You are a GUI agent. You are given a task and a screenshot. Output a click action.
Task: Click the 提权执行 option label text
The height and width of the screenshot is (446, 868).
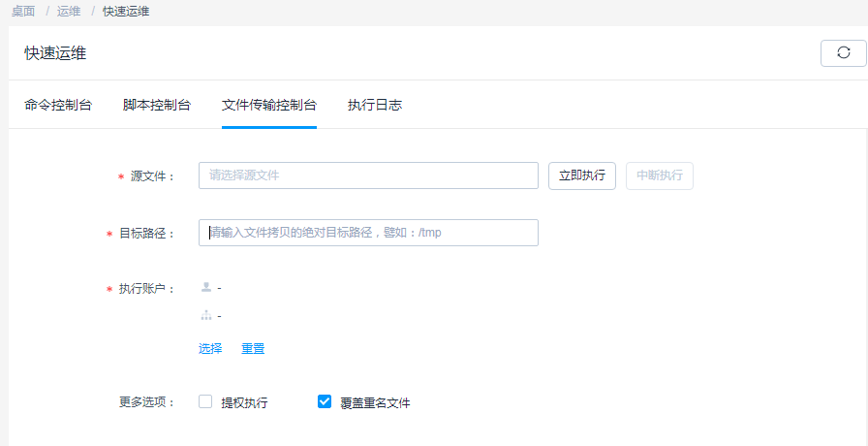point(245,402)
